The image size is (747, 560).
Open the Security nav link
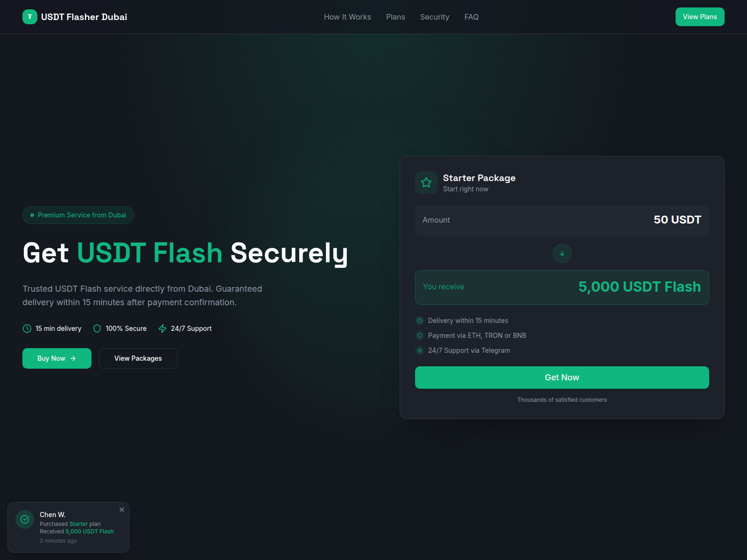coord(435,17)
